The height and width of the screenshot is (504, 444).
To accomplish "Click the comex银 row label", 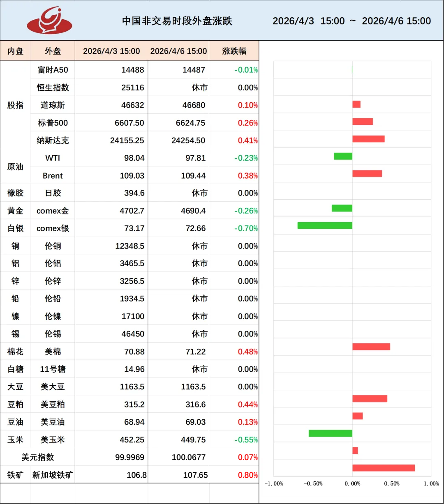I will coord(53,228).
